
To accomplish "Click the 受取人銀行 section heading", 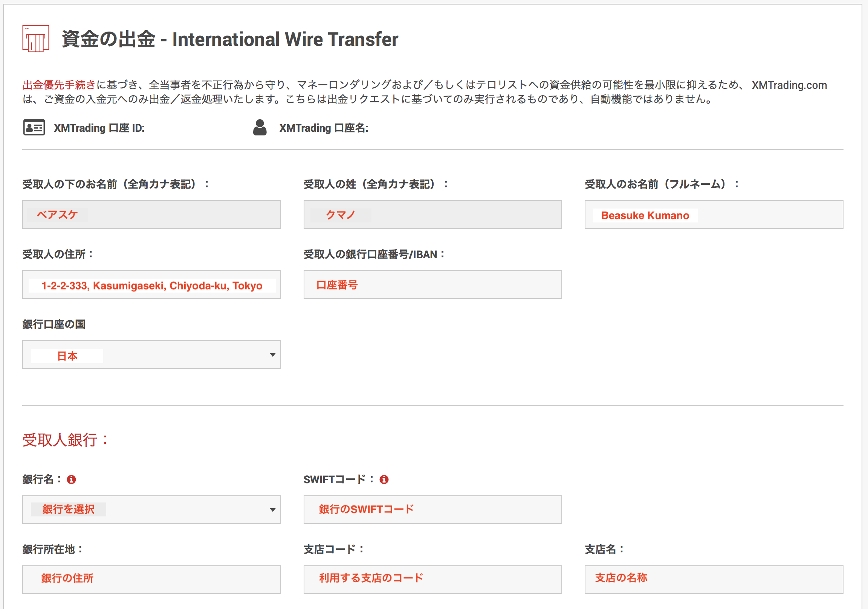I will click(64, 440).
